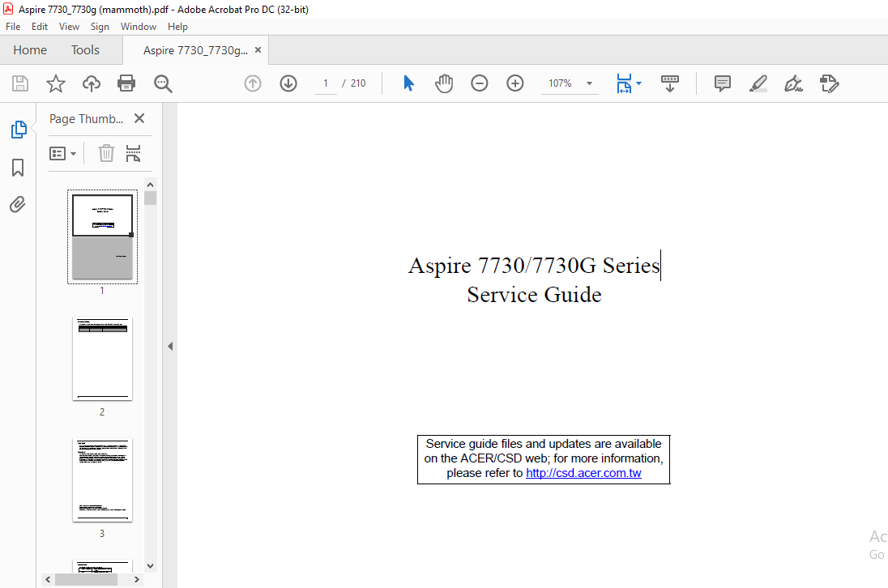
Task: Activate the Hand pan tool
Action: pos(444,83)
